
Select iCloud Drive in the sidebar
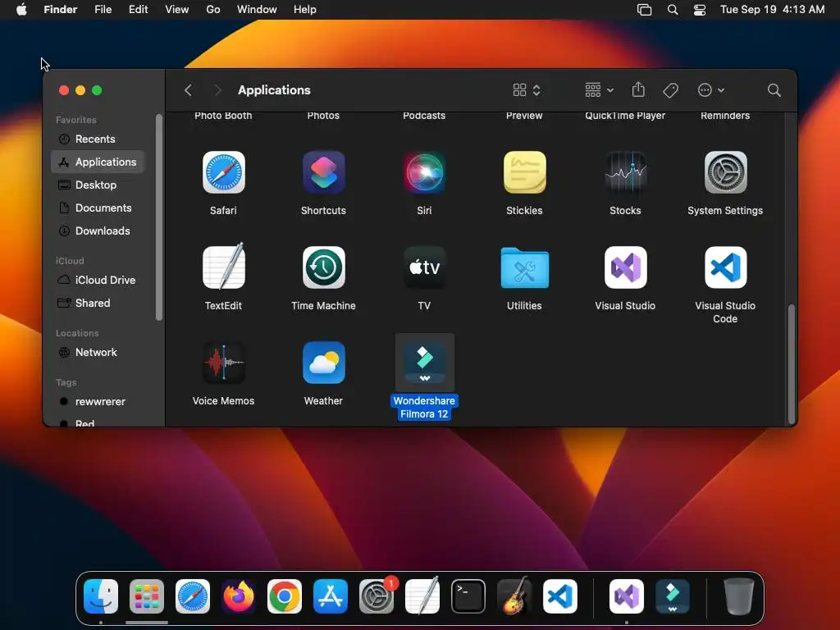coord(98,281)
